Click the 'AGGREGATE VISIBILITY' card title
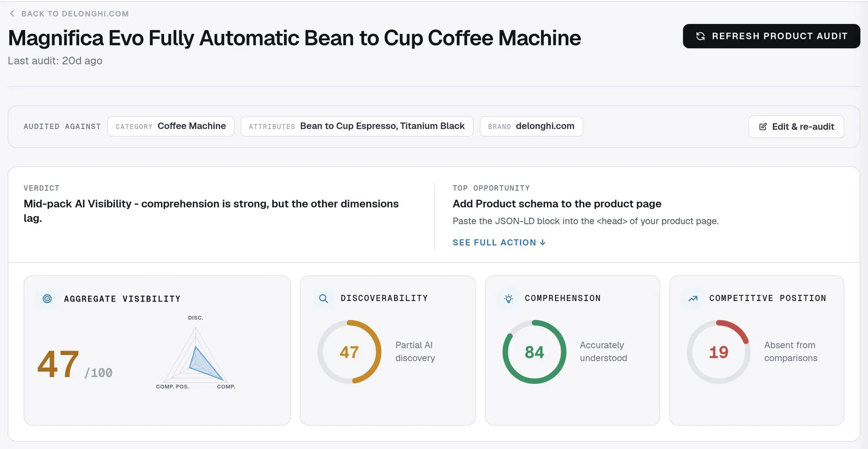The image size is (868, 449). 122,299
